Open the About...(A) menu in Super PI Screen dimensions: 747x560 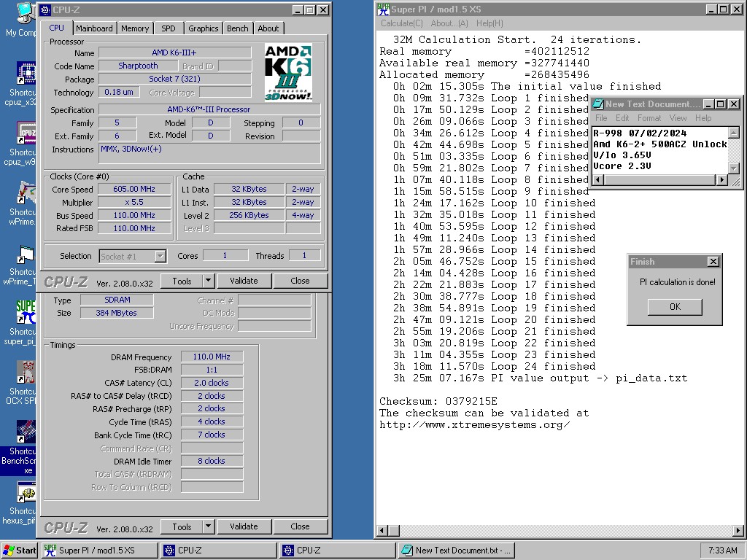(x=449, y=23)
